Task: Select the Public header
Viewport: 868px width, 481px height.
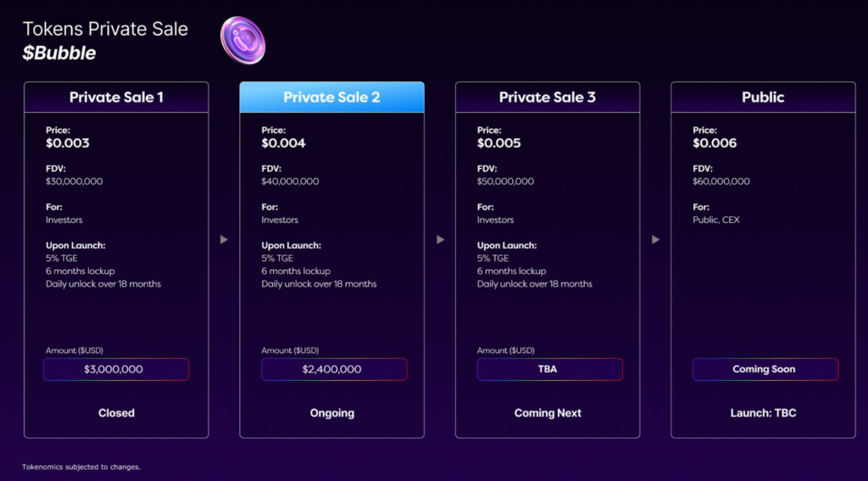Action: point(763,98)
